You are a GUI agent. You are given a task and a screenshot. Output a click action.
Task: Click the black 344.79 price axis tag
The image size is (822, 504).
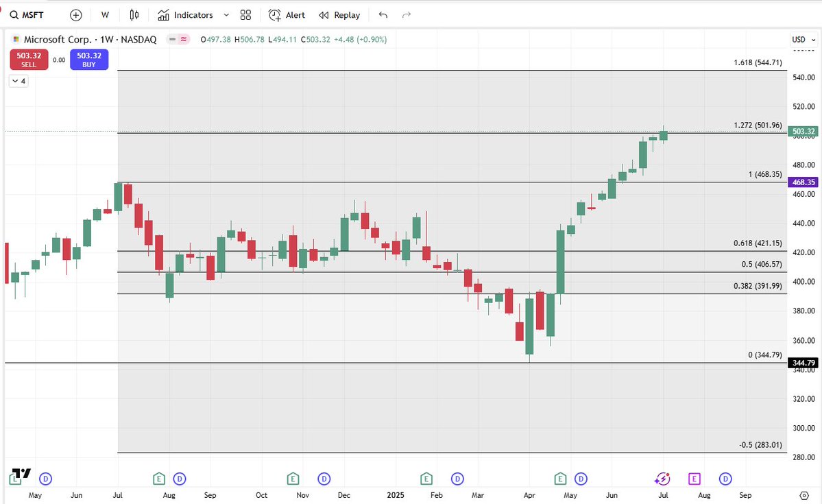(x=803, y=363)
